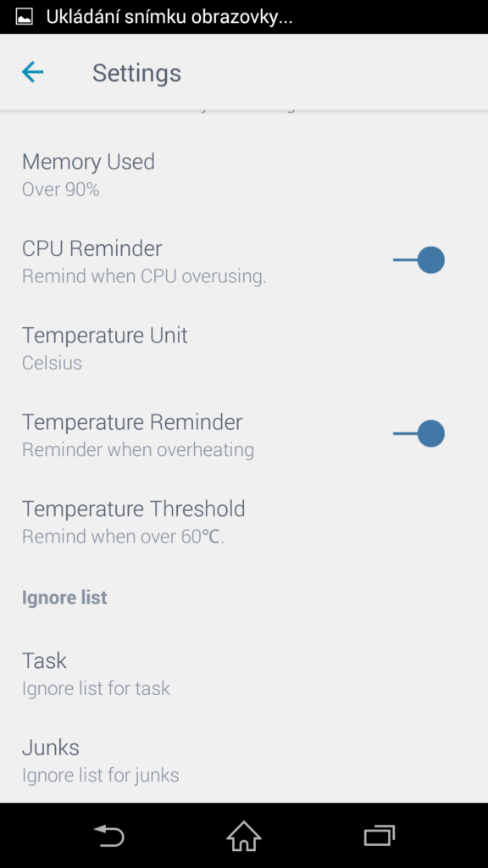Viewport: 488px width, 868px height.
Task: Tap the blue back arrow icon
Action: click(x=33, y=72)
